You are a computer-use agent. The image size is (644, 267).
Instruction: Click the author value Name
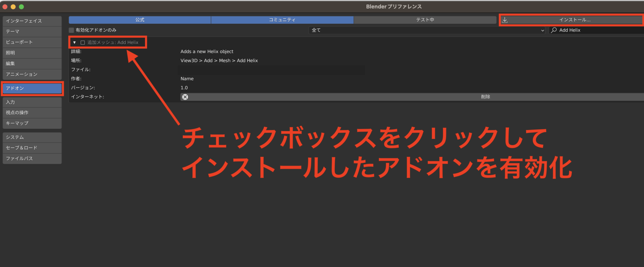(187, 79)
